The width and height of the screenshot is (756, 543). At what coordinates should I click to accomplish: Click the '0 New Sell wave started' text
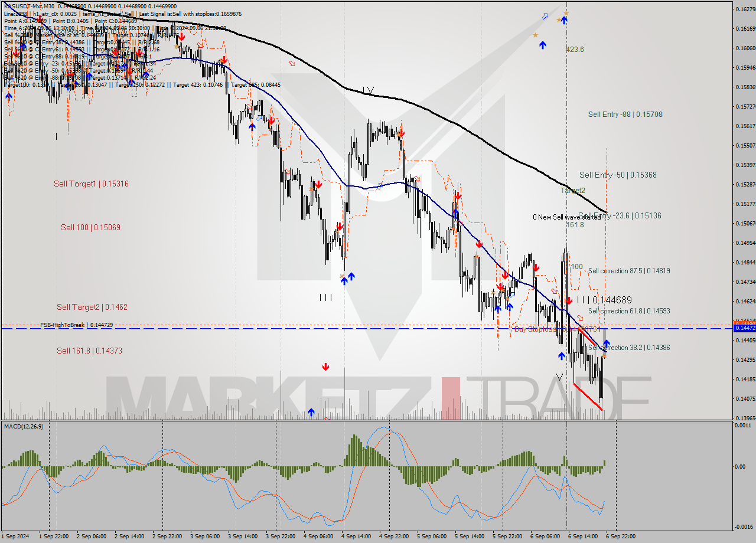(x=566, y=217)
